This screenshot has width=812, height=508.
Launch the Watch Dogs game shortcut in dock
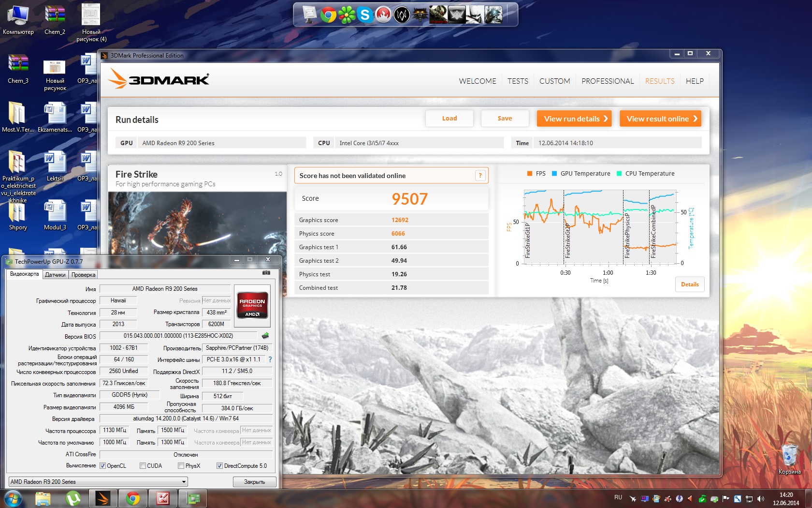point(402,15)
